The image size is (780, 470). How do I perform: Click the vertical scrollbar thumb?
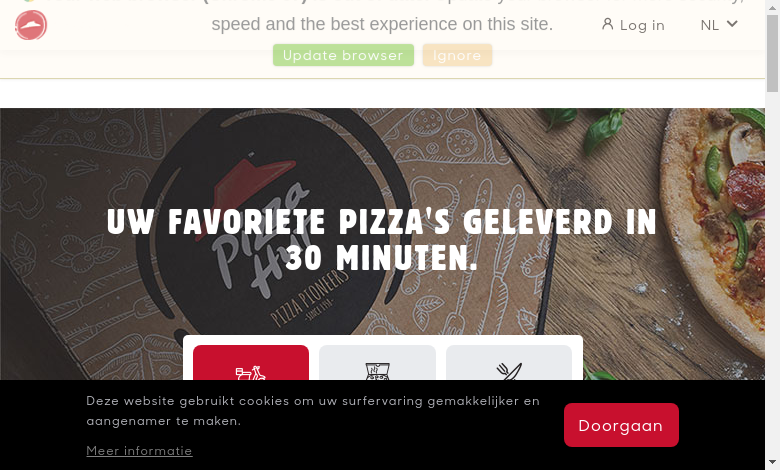coord(773,53)
